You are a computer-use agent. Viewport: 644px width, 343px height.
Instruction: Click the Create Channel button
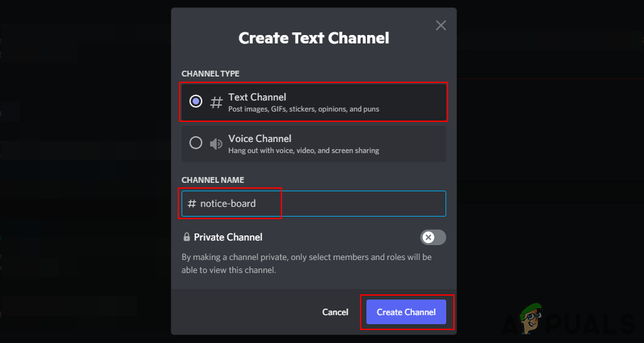coord(406,312)
